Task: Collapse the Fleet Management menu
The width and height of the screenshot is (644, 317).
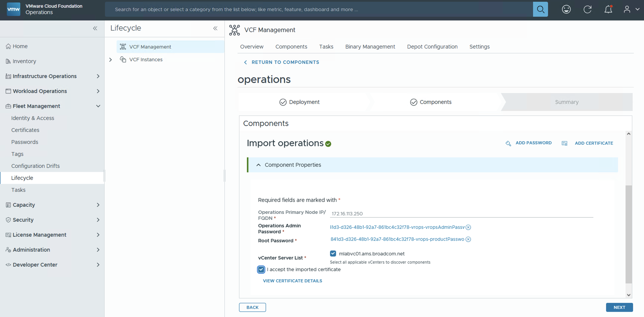Action: pos(98,106)
